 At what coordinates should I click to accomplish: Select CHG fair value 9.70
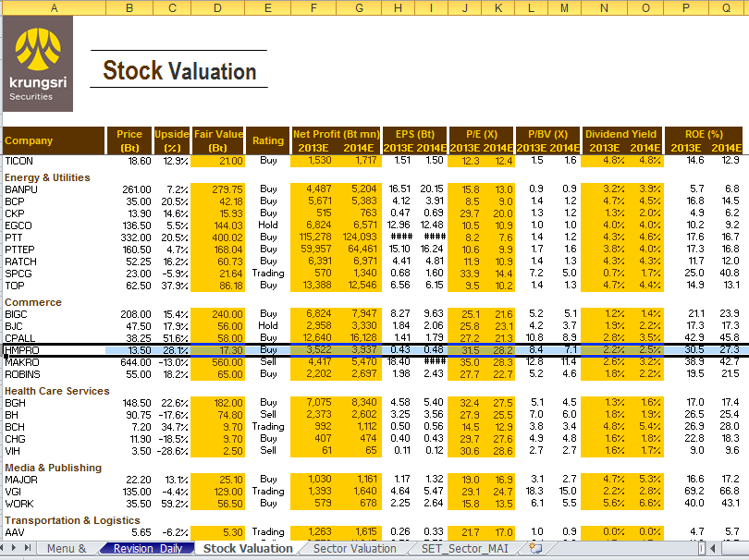[218, 439]
